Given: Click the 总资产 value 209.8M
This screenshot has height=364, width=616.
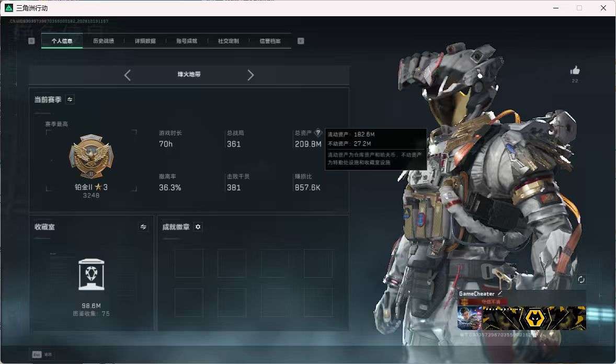Looking at the screenshot, I should point(308,144).
